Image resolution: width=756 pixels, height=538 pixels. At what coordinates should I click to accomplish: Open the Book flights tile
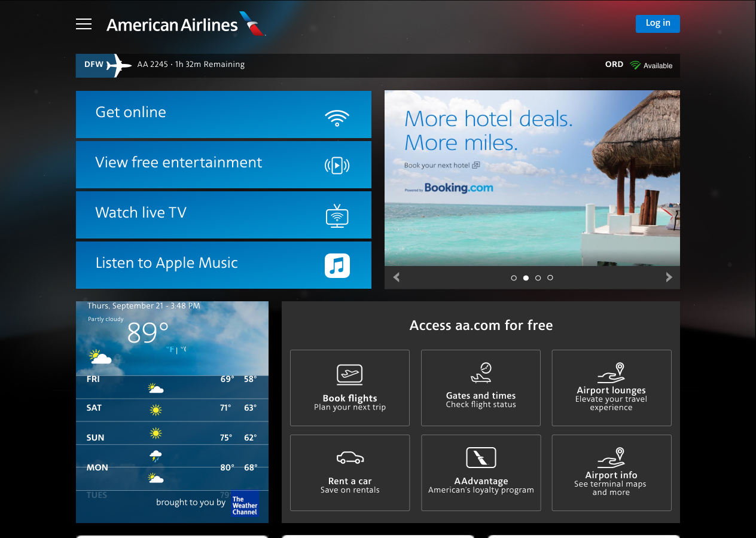[350, 388]
